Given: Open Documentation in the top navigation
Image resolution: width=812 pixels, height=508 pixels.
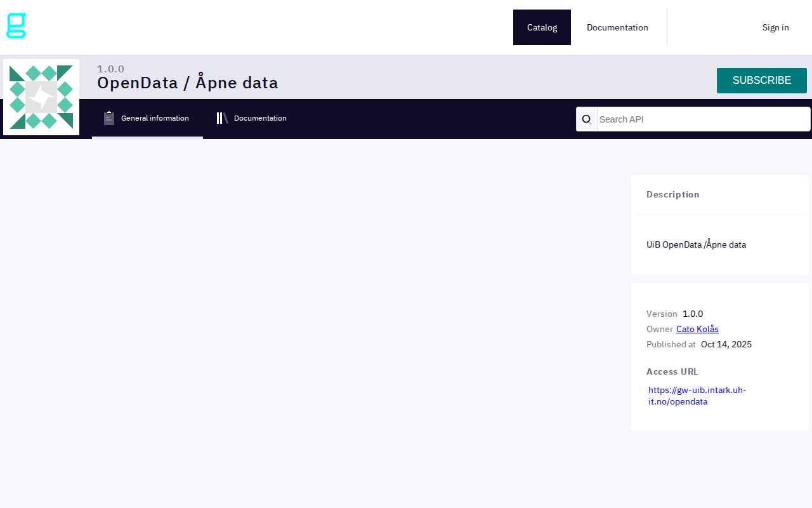Looking at the screenshot, I should point(617,27).
